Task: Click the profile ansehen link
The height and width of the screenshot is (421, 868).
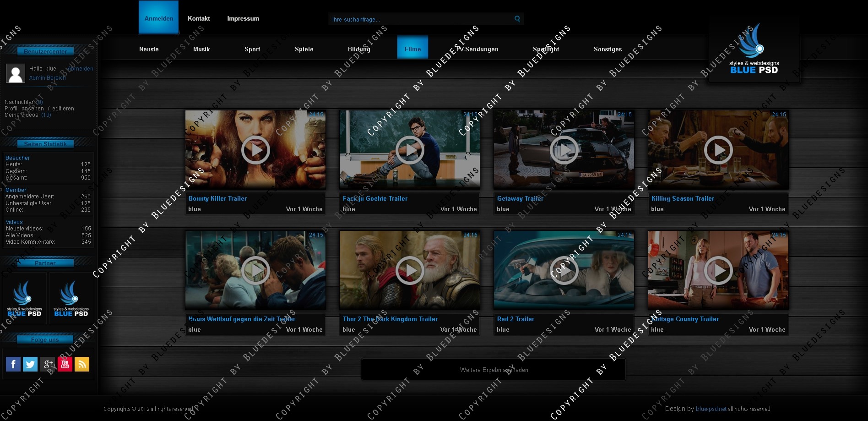Action: coord(33,109)
